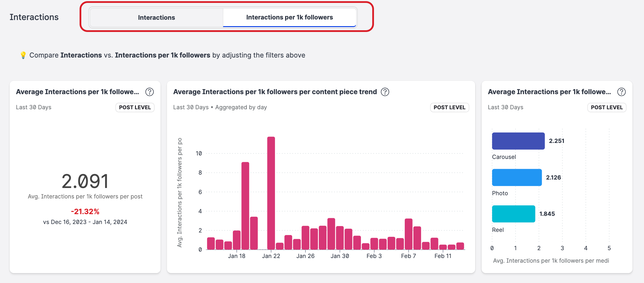The height and width of the screenshot is (283, 644).
Task: Click the tallest bar at Jan 22
Action: [x=271, y=193]
